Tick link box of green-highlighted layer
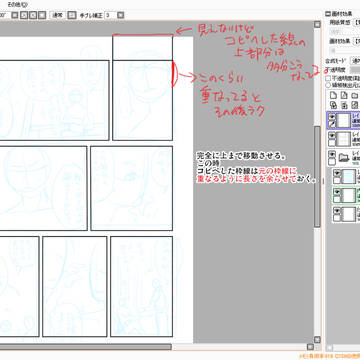Screen dimensions: 360x360 pos(338,199)
